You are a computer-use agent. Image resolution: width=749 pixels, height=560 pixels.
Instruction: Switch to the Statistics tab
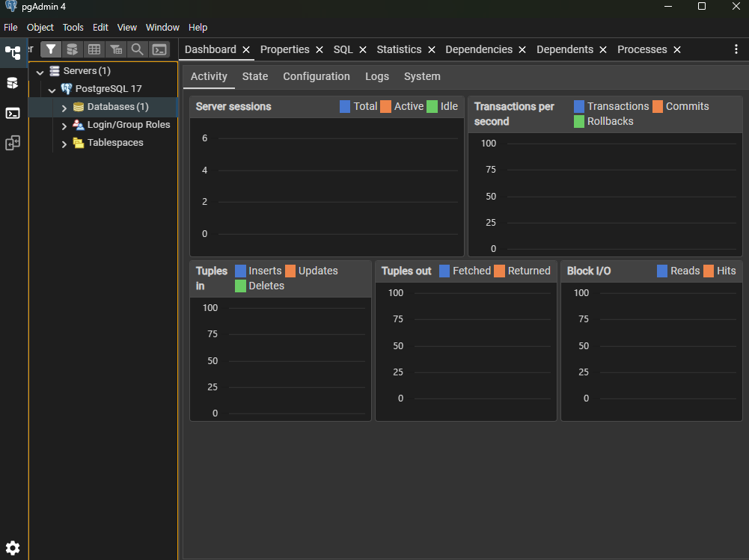tap(399, 49)
